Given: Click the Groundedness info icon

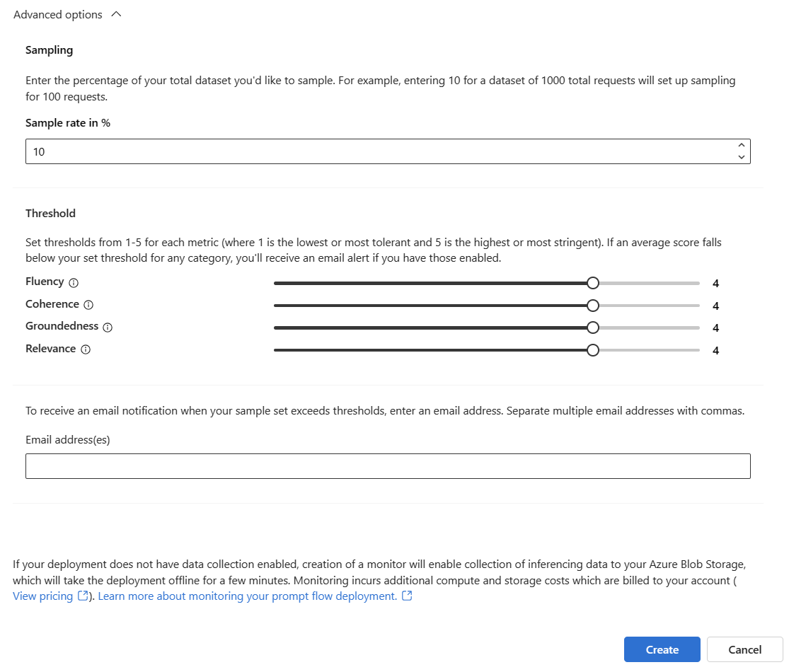Looking at the screenshot, I should [108, 328].
